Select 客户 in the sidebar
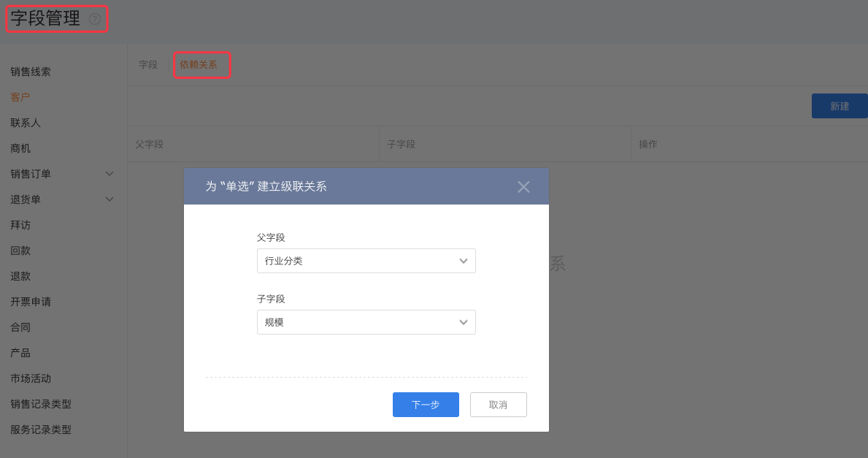Image resolution: width=868 pixels, height=458 pixels. tap(20, 97)
